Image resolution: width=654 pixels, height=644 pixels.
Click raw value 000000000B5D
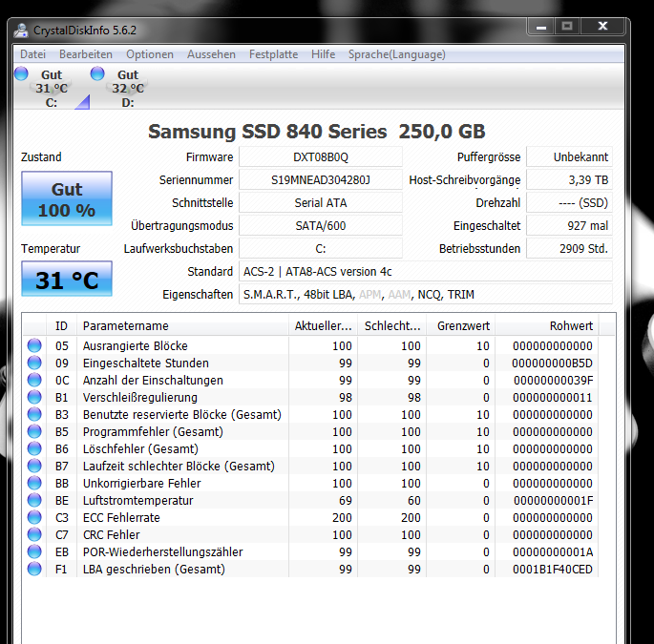[552, 364]
